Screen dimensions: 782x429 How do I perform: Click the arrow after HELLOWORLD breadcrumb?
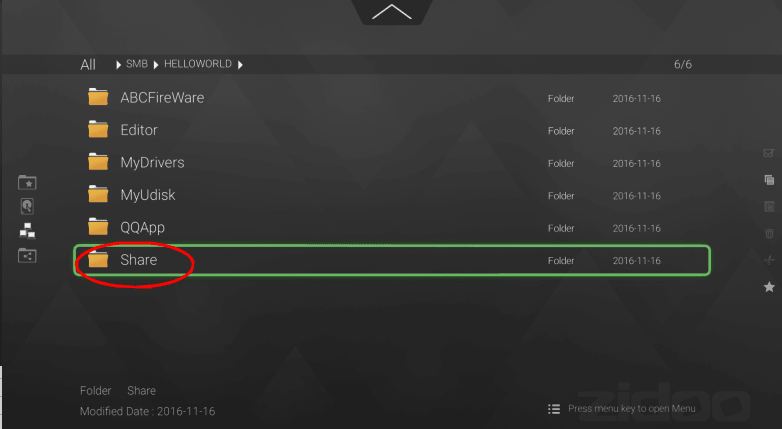[240, 65]
